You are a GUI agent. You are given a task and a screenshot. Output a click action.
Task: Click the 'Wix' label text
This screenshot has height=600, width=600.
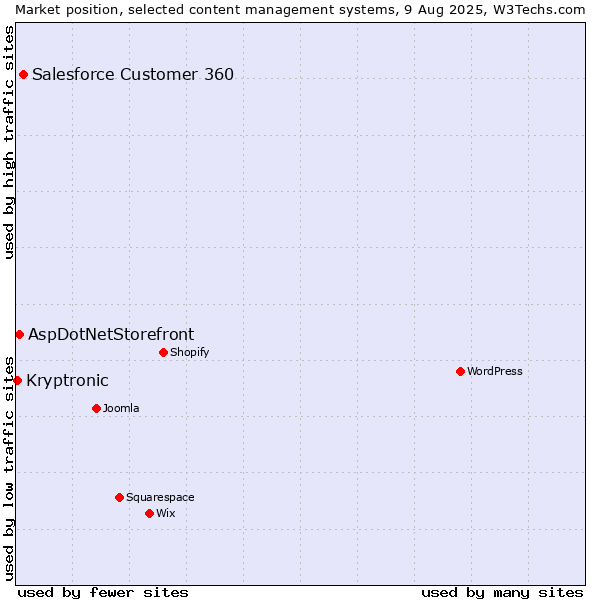point(166,514)
